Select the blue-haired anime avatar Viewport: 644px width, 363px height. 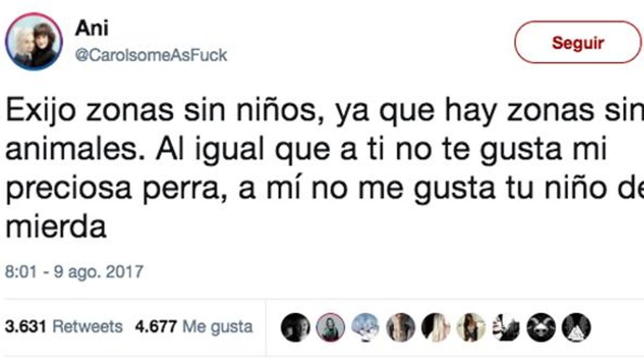(366, 328)
